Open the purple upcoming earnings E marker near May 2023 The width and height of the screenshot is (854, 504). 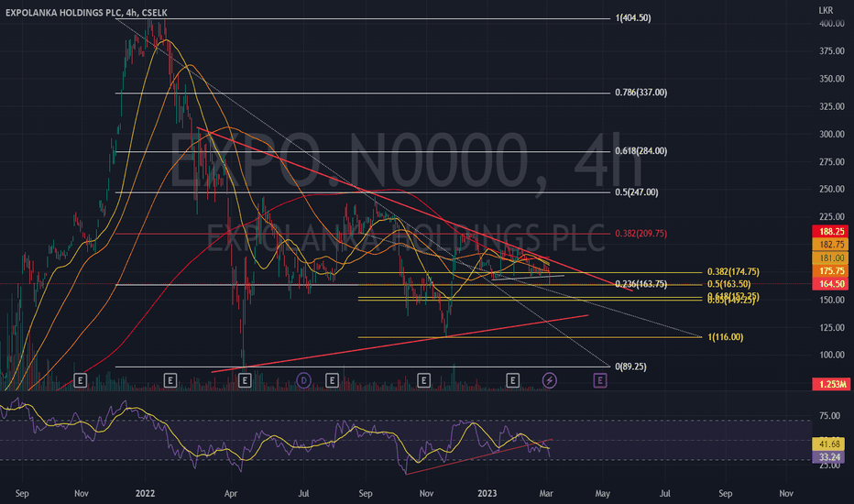[x=599, y=380]
